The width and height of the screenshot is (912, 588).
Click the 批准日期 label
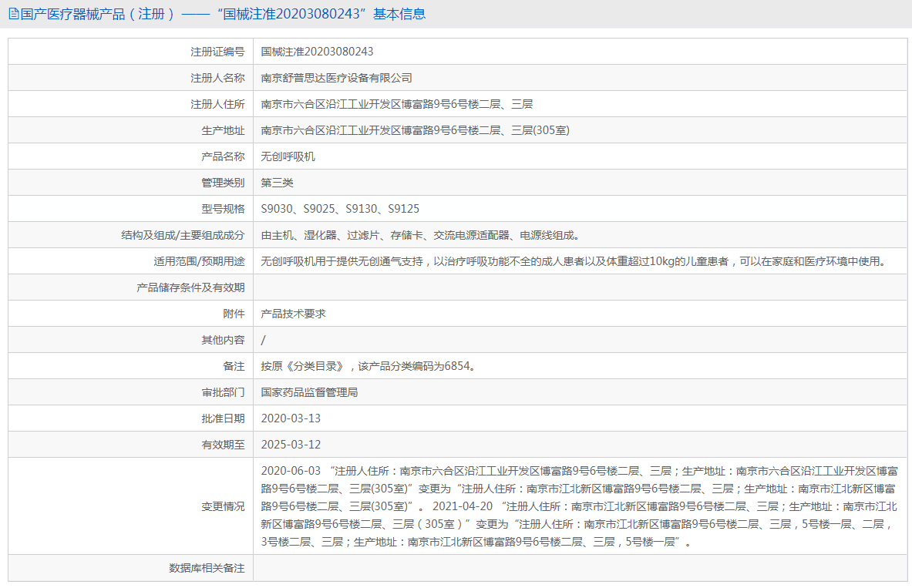223,418
